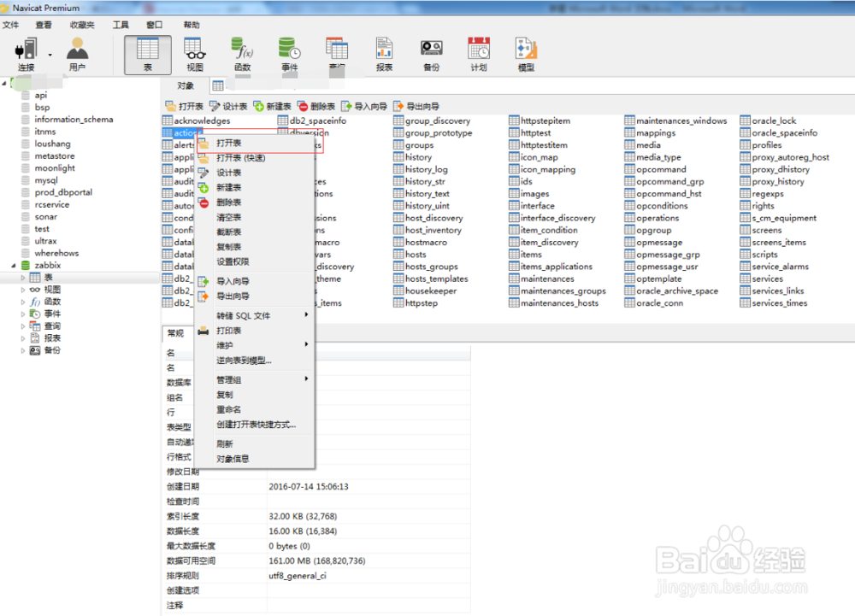Choose 刷新 from the context menu

(255, 444)
